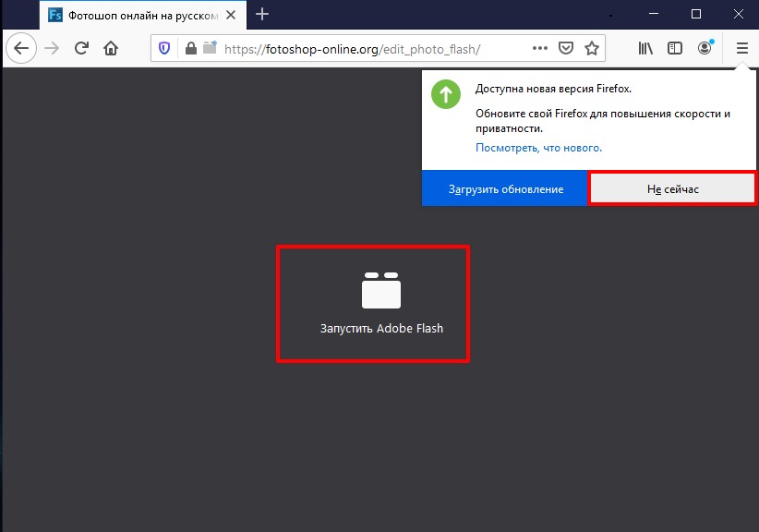759x532 pixels.
Task: Click the Загрузить обновление button
Action: click(505, 188)
